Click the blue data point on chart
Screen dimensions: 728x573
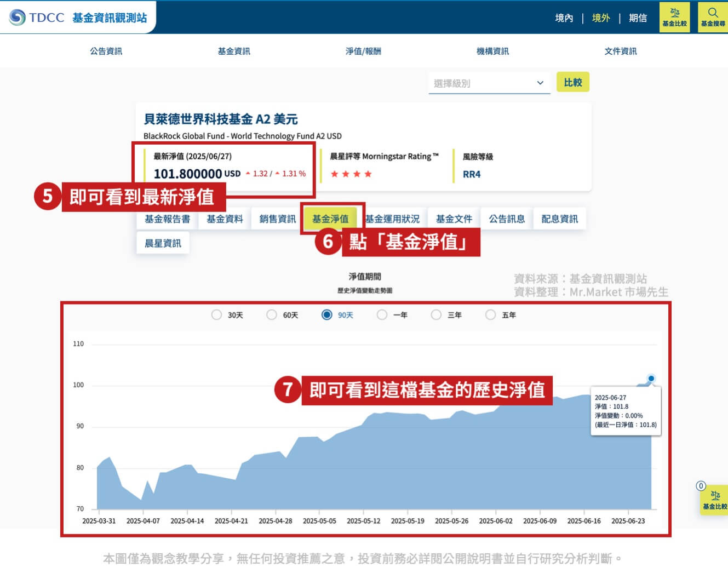click(651, 379)
